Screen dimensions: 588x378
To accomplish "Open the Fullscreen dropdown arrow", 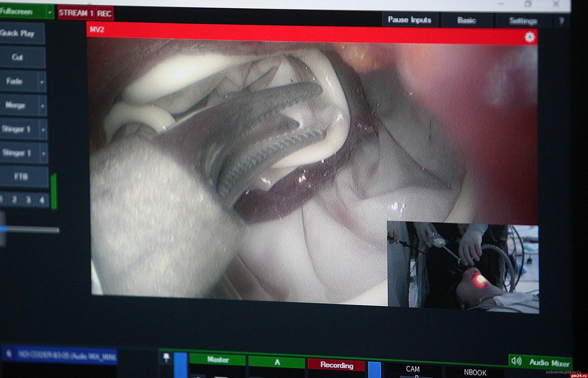I will [x=50, y=12].
